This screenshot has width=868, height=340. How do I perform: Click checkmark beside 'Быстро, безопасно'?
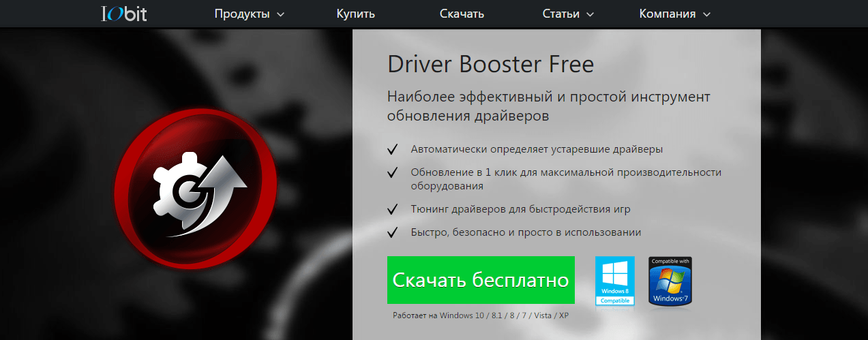click(392, 232)
